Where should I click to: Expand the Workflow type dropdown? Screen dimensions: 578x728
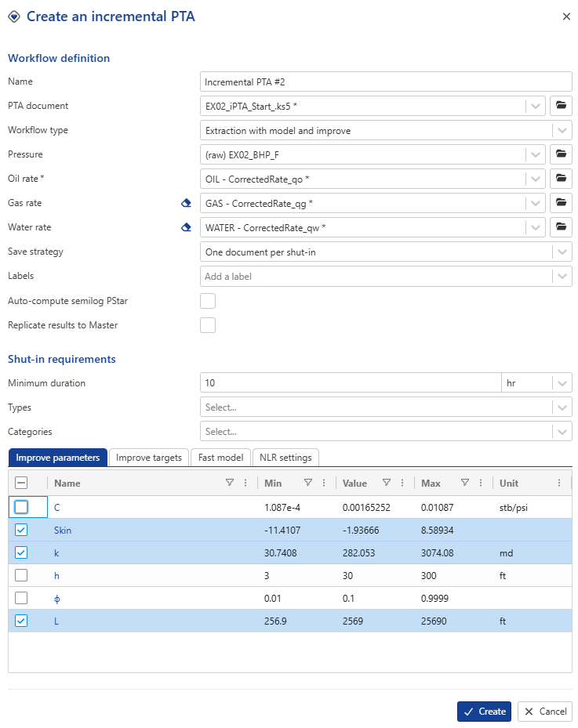point(561,130)
